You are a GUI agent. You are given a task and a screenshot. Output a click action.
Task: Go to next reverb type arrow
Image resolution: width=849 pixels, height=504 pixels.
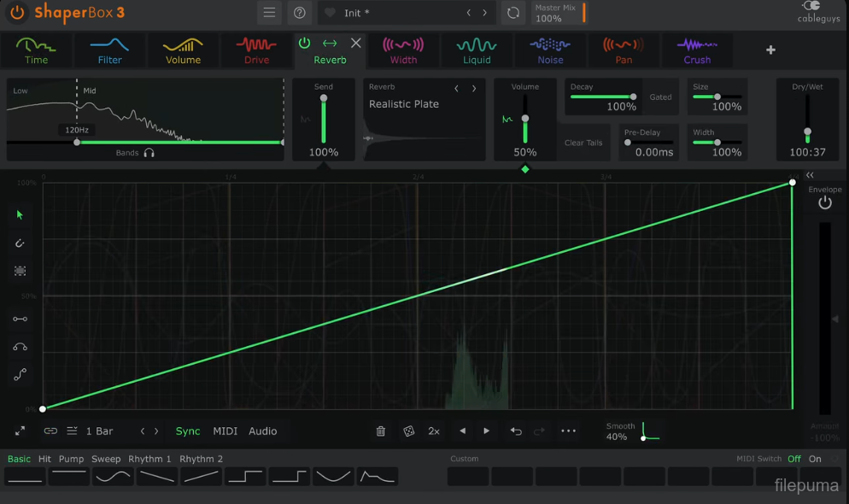[474, 88]
